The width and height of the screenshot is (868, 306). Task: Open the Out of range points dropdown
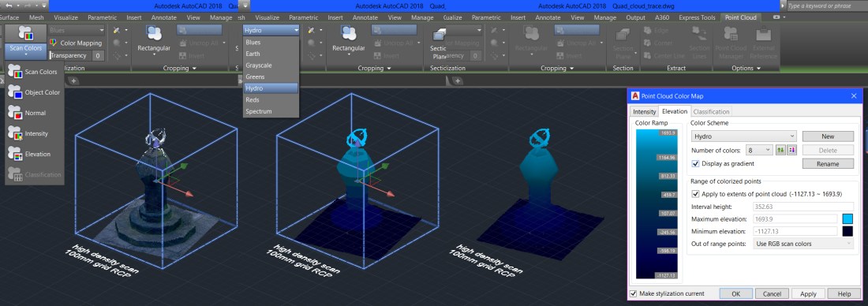(803, 244)
